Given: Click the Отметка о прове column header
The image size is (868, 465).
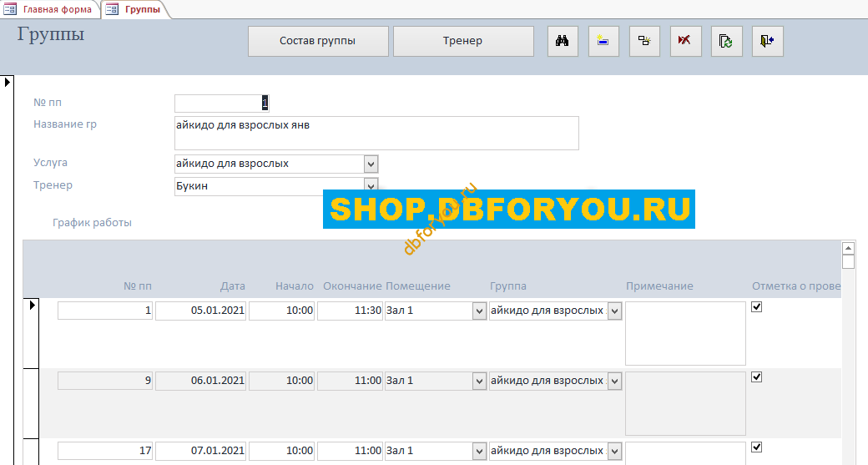Looking at the screenshot, I should (796, 286).
